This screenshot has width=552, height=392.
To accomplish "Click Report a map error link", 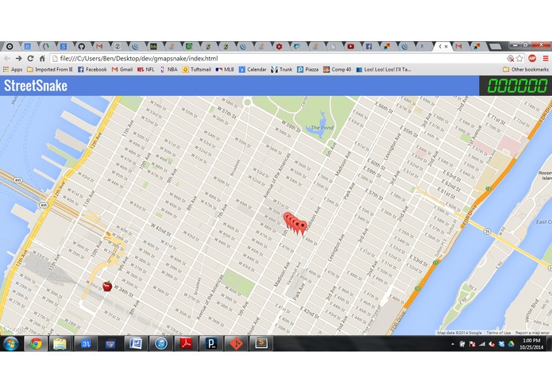I will [x=532, y=332].
